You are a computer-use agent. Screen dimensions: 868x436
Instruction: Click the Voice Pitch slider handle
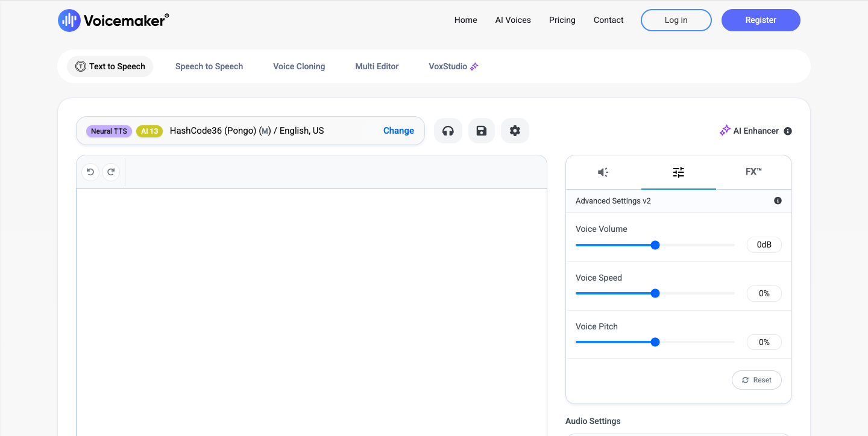pyautogui.click(x=655, y=342)
